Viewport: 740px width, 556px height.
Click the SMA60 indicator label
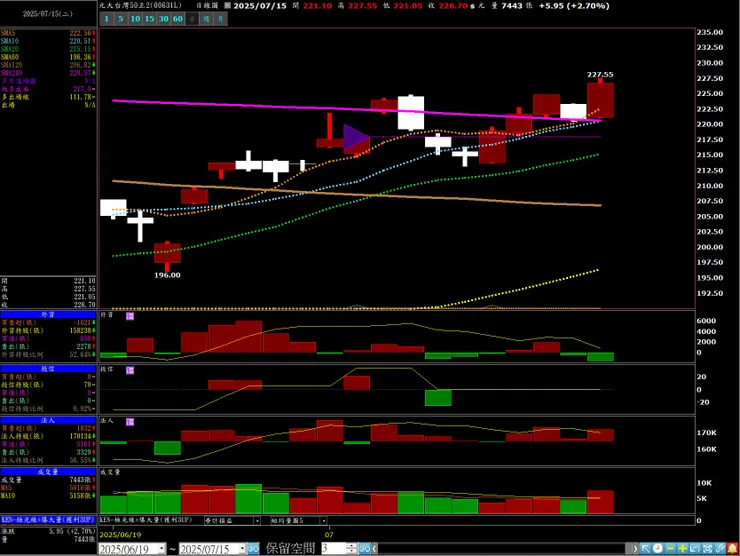9,57
